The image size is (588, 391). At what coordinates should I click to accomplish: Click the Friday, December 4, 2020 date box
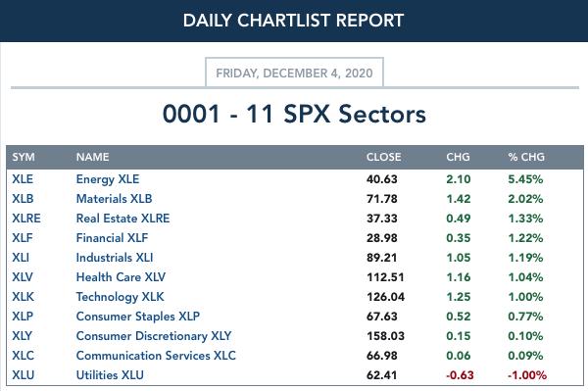[x=294, y=73]
